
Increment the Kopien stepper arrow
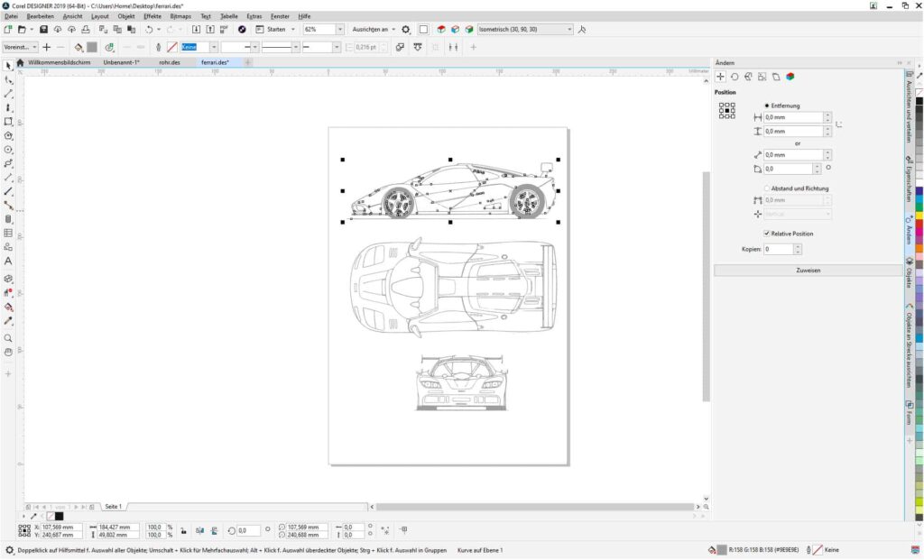tap(798, 247)
